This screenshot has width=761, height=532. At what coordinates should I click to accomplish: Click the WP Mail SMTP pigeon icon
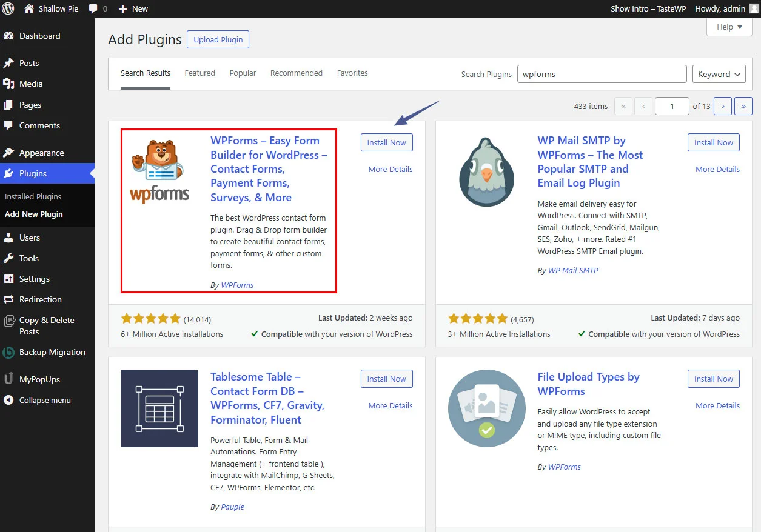point(486,172)
